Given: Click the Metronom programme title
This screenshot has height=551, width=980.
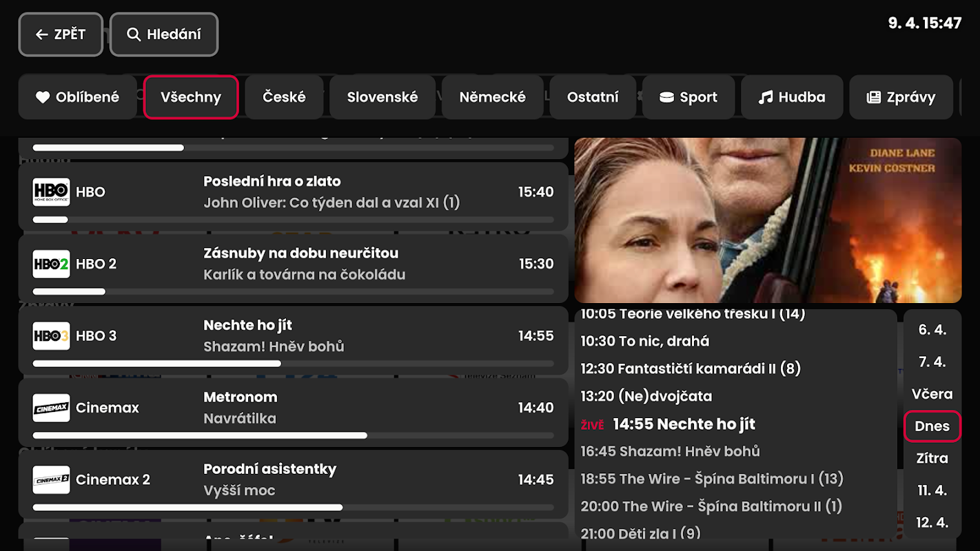Looking at the screenshot, I should [241, 397].
